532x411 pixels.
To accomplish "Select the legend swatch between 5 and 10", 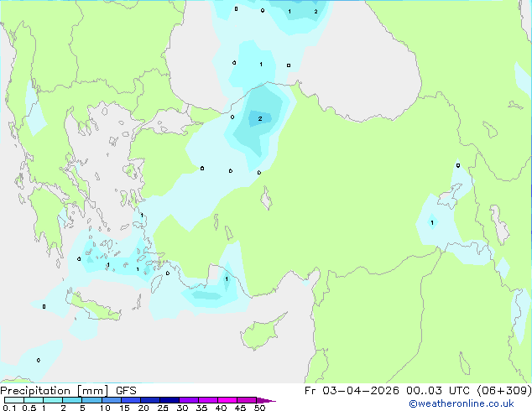I will pos(91,400).
